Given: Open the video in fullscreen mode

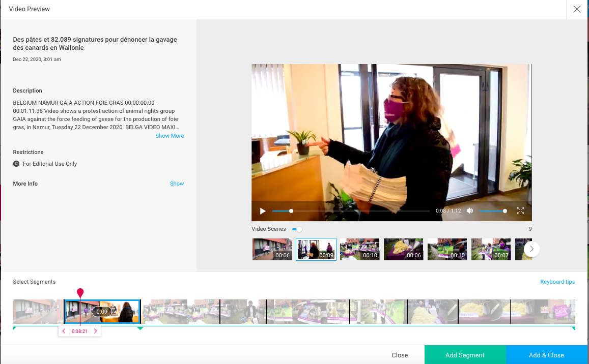Looking at the screenshot, I should [520, 211].
